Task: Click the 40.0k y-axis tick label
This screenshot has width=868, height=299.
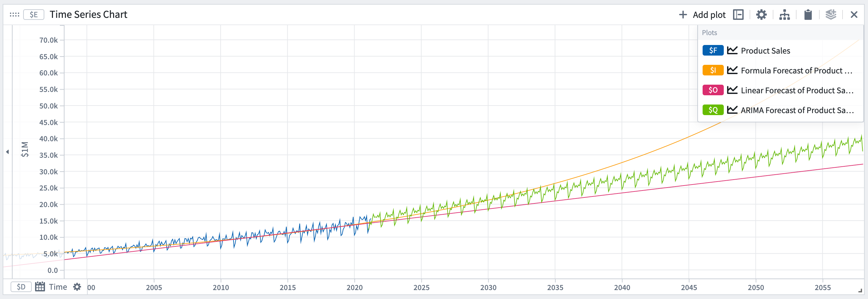Action: (x=49, y=139)
